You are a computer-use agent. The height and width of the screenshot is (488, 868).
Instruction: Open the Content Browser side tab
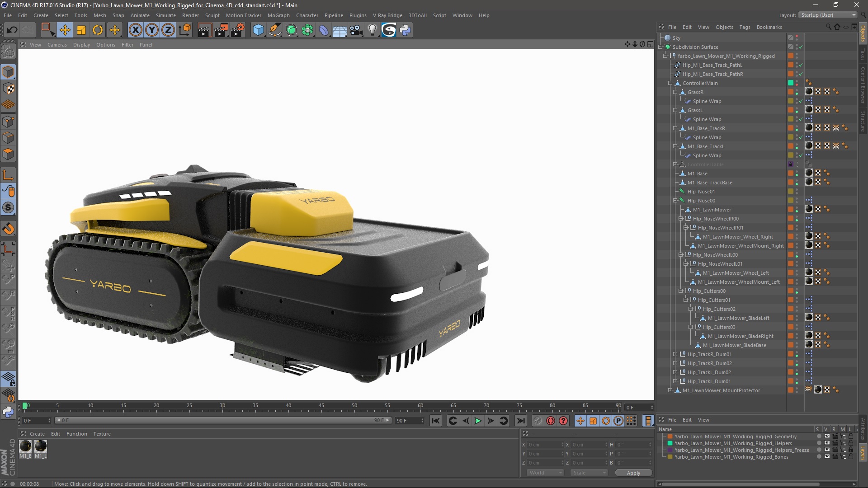pyautogui.click(x=863, y=85)
